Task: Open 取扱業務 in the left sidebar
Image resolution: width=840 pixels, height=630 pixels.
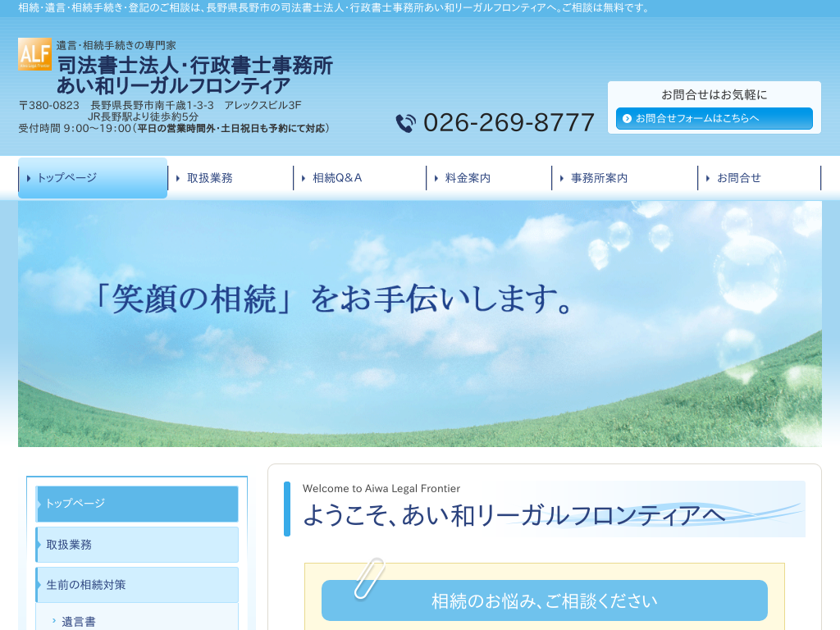Action: [137, 545]
